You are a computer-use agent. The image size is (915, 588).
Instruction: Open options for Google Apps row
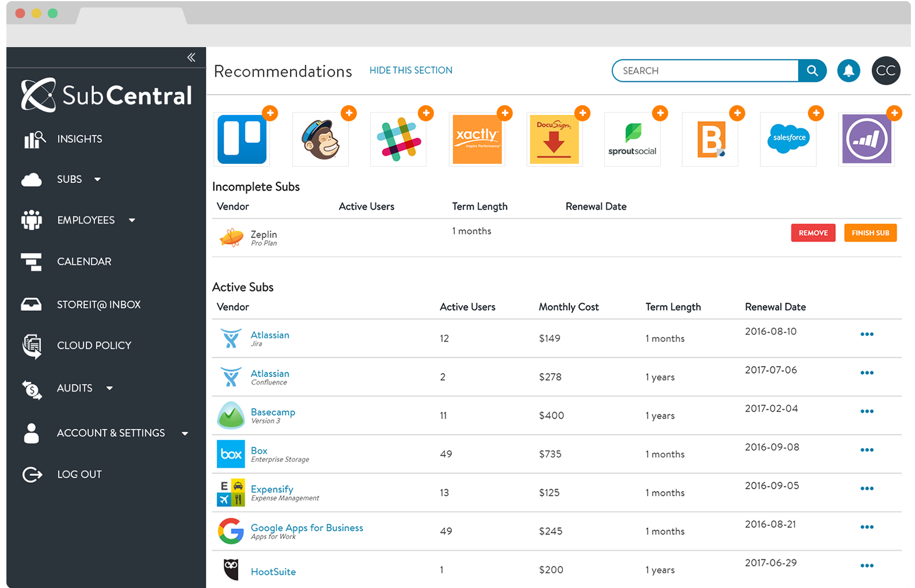click(867, 528)
